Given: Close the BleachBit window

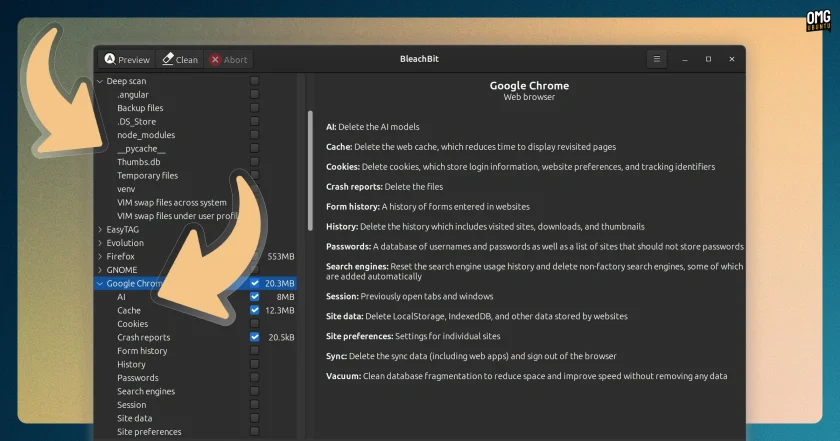Looking at the screenshot, I should [732, 59].
